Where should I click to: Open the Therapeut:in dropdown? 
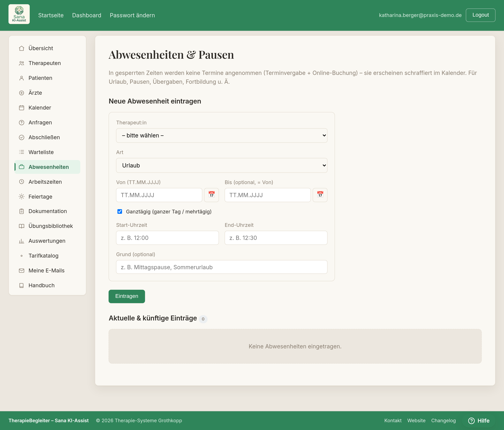tap(222, 135)
